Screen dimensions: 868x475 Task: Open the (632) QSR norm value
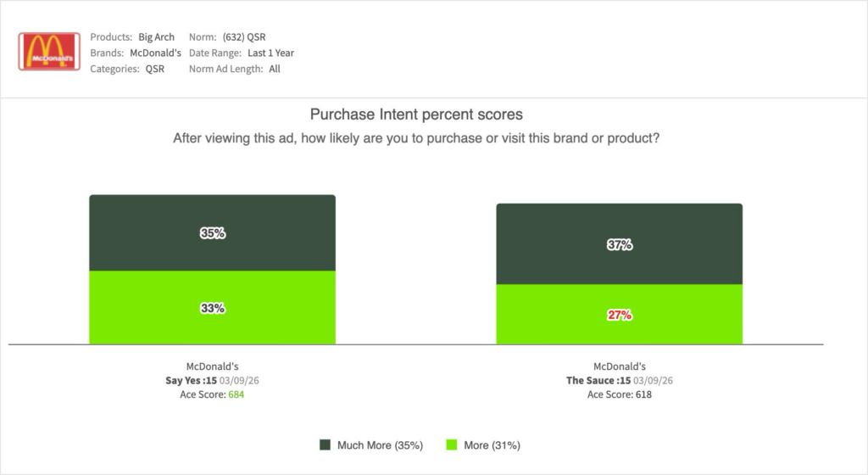tap(244, 37)
